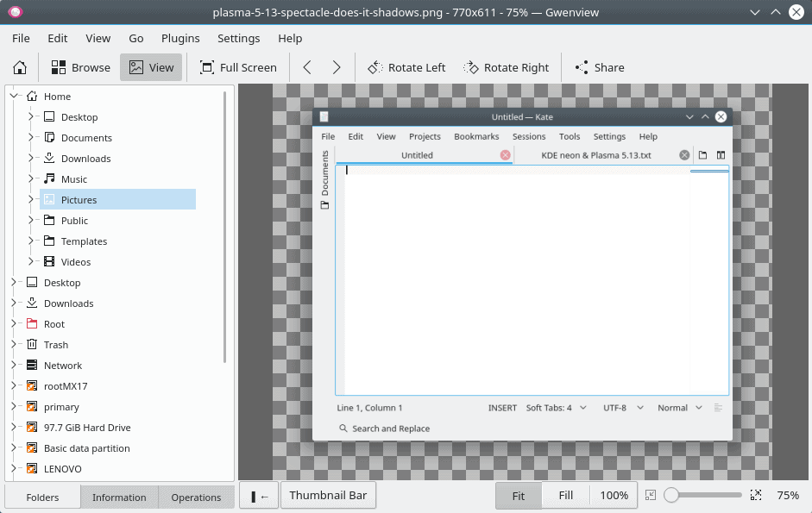Expand the Music folder node
Screen dimensions: 812x513
point(30,178)
